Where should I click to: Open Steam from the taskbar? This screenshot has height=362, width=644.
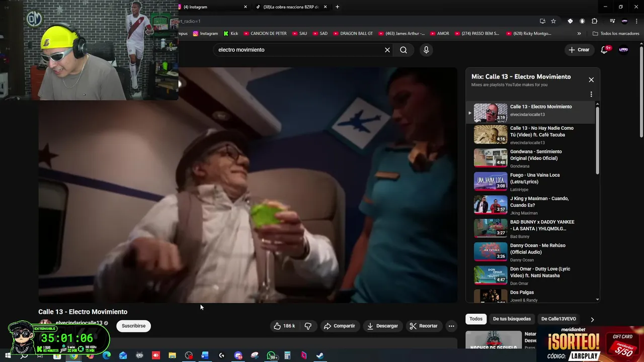(320, 355)
